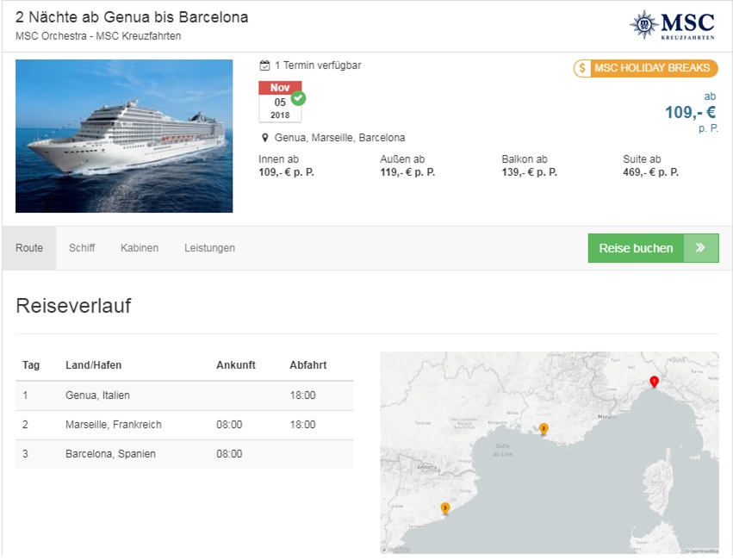Viewport: 733px width, 560px height.
Task: Click the large 109,- € headline price
Action: point(690,112)
